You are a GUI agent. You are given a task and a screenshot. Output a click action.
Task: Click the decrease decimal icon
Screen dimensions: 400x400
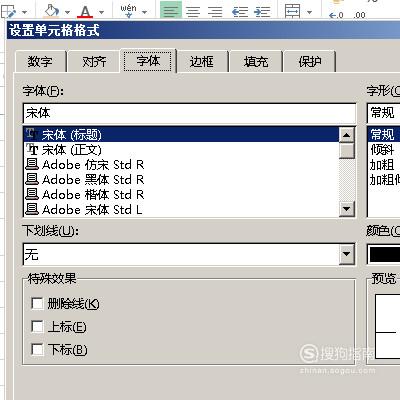tap(359, 15)
